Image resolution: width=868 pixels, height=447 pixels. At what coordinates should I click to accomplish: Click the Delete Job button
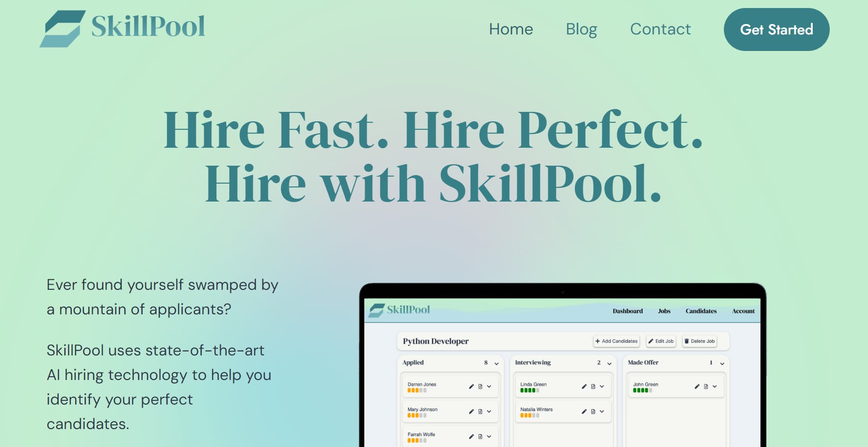pos(699,341)
